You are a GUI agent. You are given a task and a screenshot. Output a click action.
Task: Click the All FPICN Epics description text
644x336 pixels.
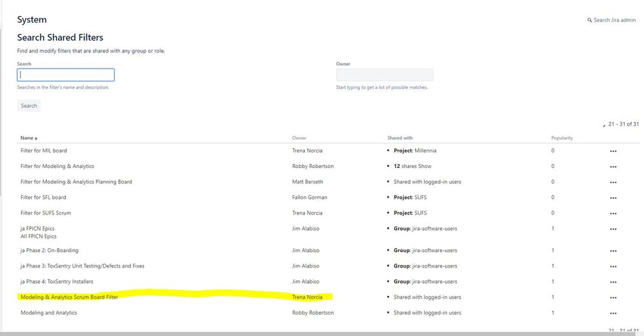(x=39, y=236)
